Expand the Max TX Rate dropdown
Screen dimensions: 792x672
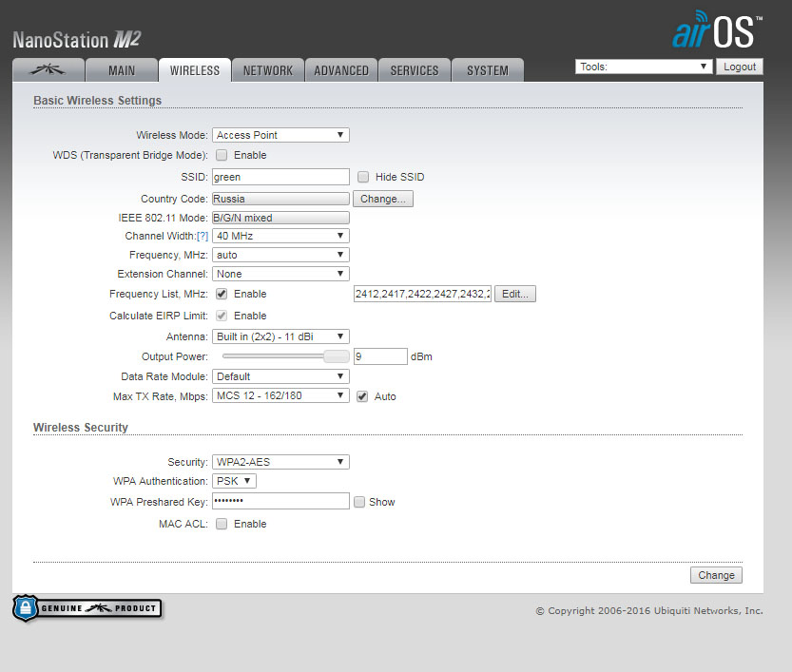(280, 395)
